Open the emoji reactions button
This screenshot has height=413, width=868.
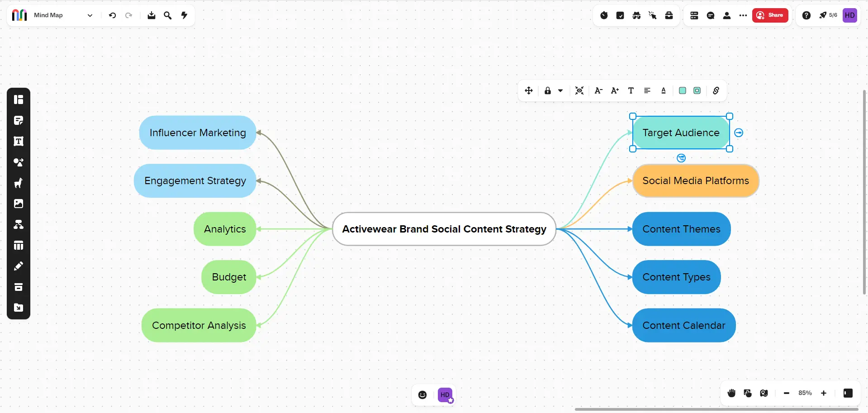click(422, 395)
